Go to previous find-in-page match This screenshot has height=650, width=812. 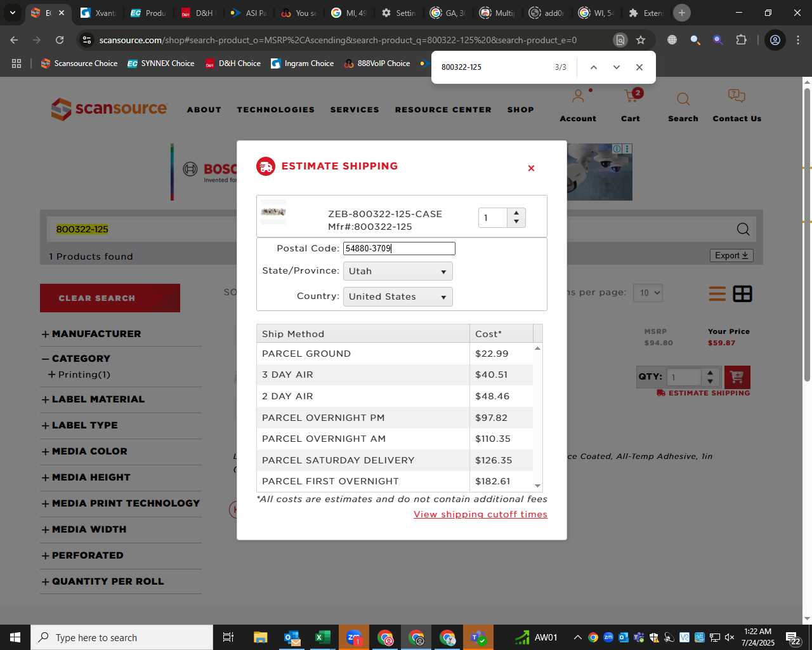click(594, 67)
